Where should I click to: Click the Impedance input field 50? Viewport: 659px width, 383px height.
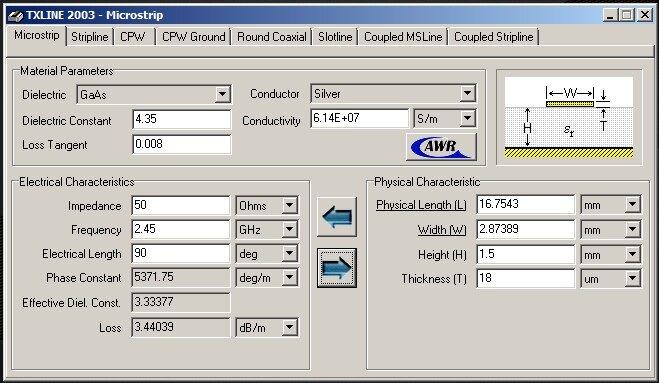coord(181,205)
